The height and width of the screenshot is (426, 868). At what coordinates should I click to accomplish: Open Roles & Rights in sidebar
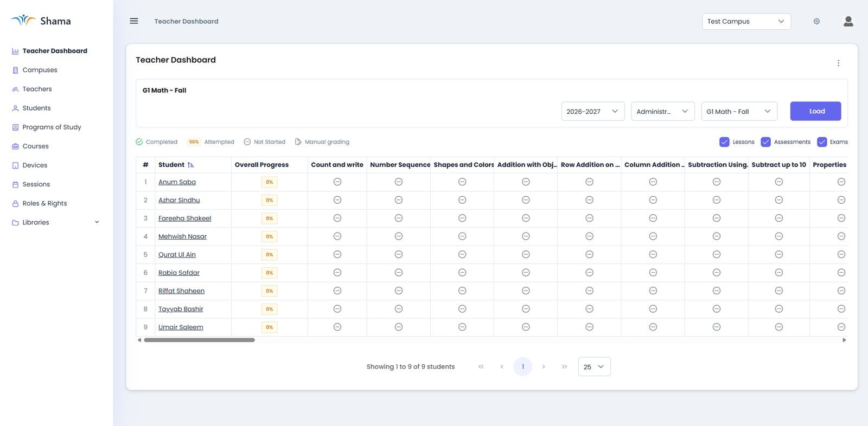[x=44, y=203]
